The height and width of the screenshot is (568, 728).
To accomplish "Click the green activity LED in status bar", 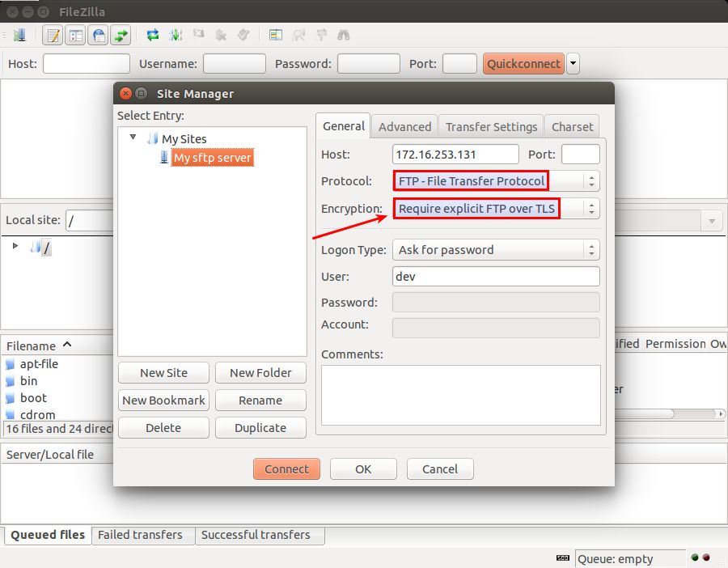I will (695, 557).
